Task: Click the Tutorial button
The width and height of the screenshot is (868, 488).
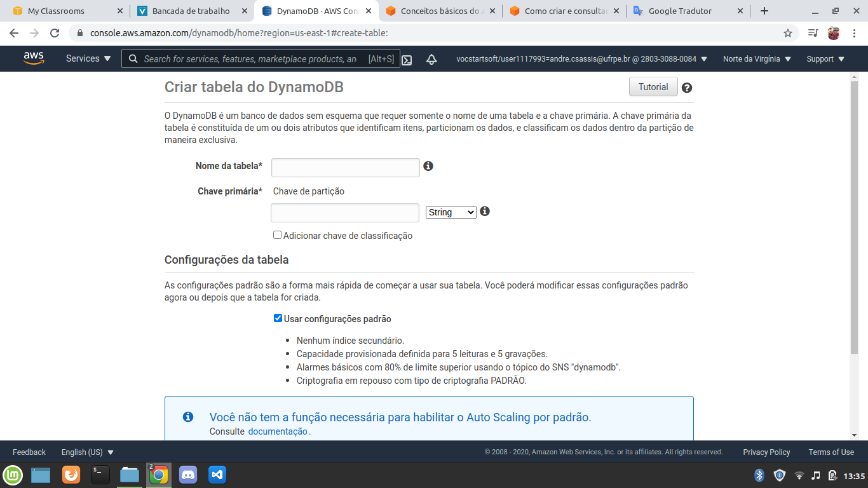Action: tap(653, 87)
